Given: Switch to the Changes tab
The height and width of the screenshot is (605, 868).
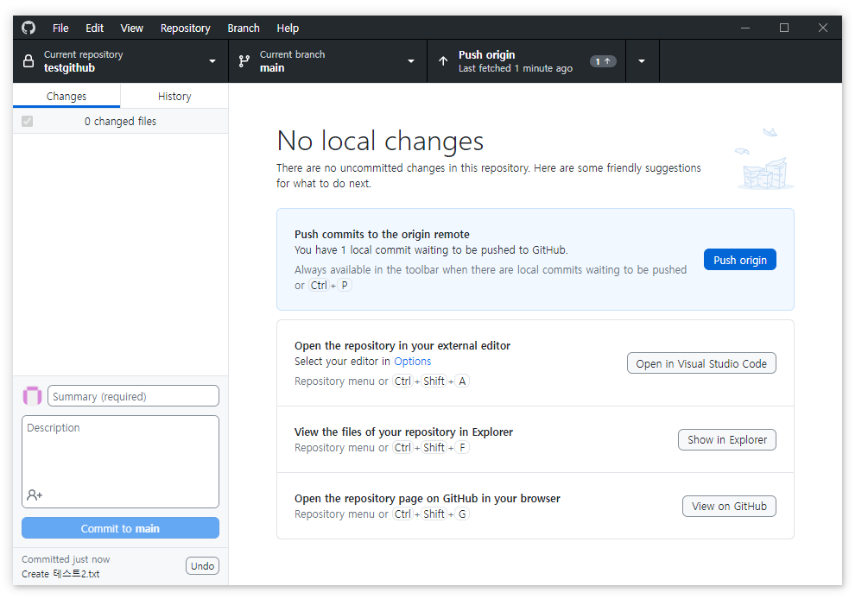Looking at the screenshot, I should pos(67,96).
